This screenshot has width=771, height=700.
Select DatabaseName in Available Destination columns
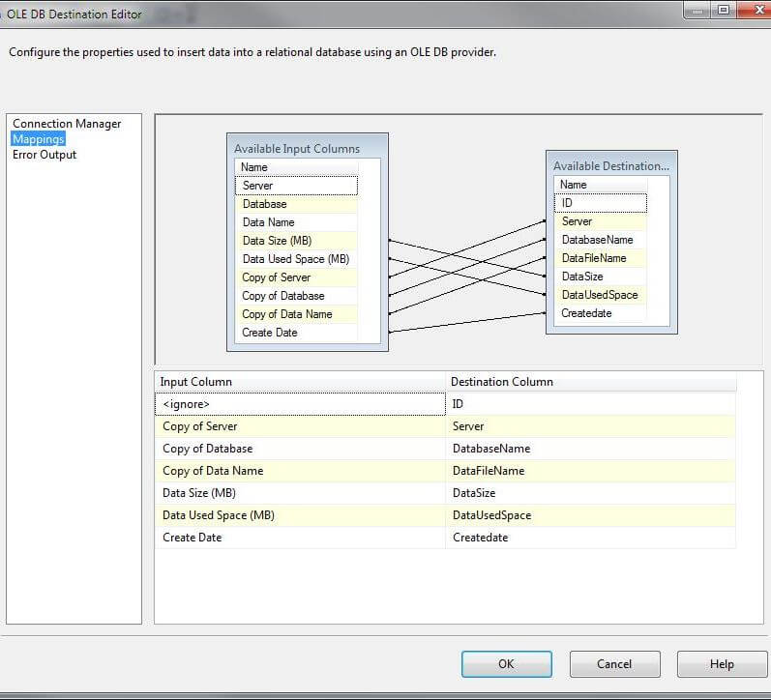[601, 240]
